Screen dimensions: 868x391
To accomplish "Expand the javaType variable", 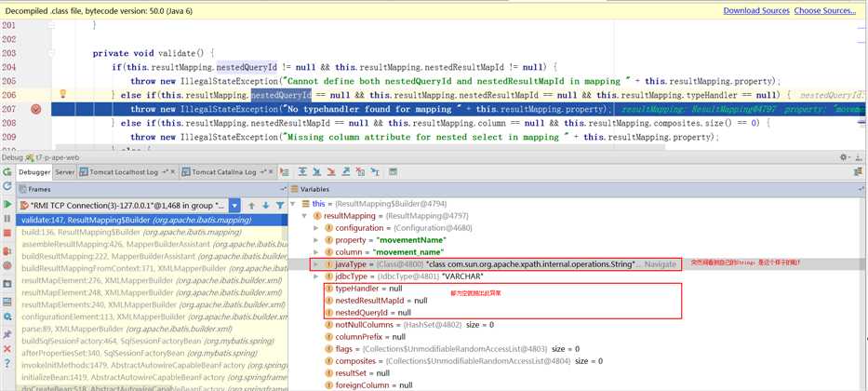I will 316,264.
